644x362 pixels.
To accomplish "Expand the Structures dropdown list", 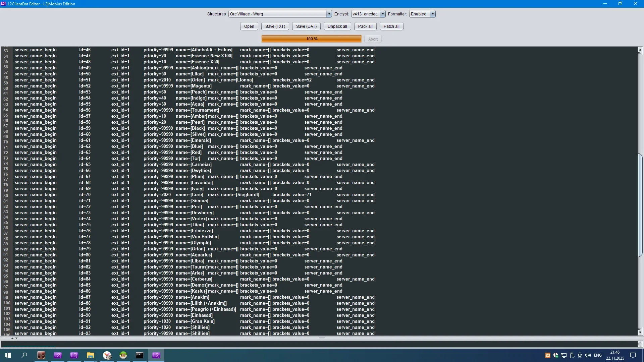I will pyautogui.click(x=329, y=14).
